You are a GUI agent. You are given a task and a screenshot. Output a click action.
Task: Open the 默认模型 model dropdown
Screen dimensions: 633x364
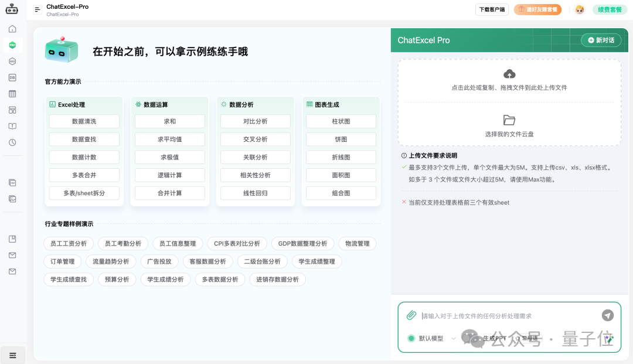pos(428,338)
